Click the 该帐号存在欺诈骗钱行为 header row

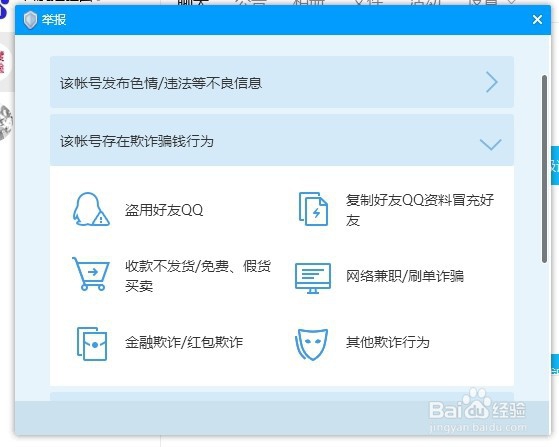pyautogui.click(x=282, y=140)
